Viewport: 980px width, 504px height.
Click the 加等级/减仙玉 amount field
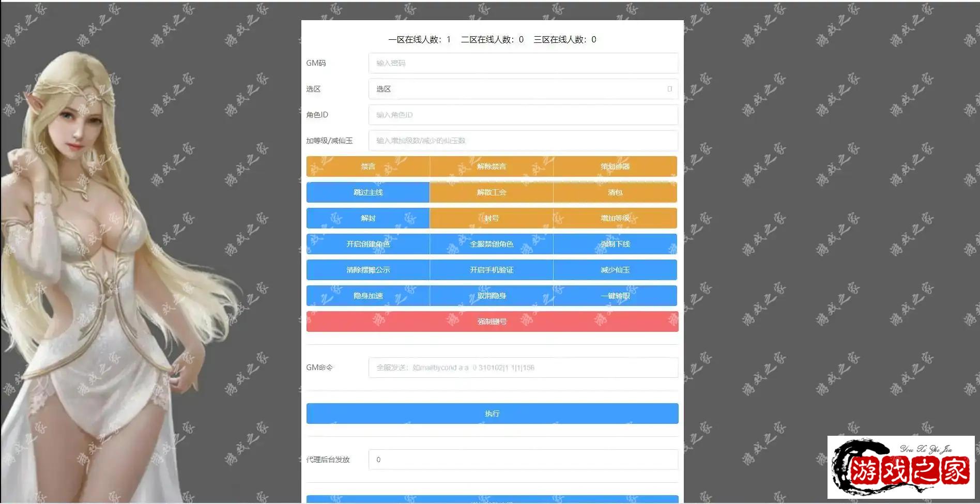(523, 141)
